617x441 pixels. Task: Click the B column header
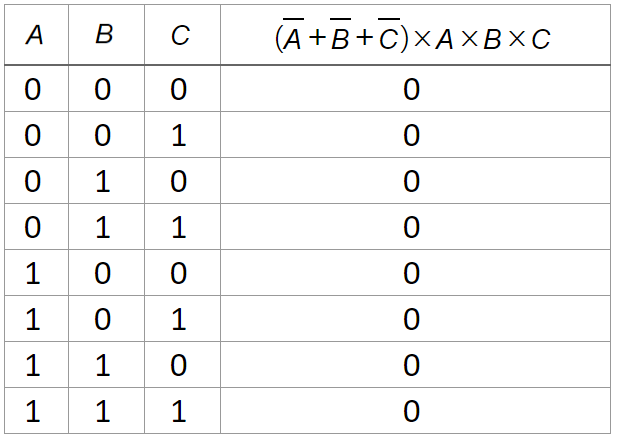point(104,36)
